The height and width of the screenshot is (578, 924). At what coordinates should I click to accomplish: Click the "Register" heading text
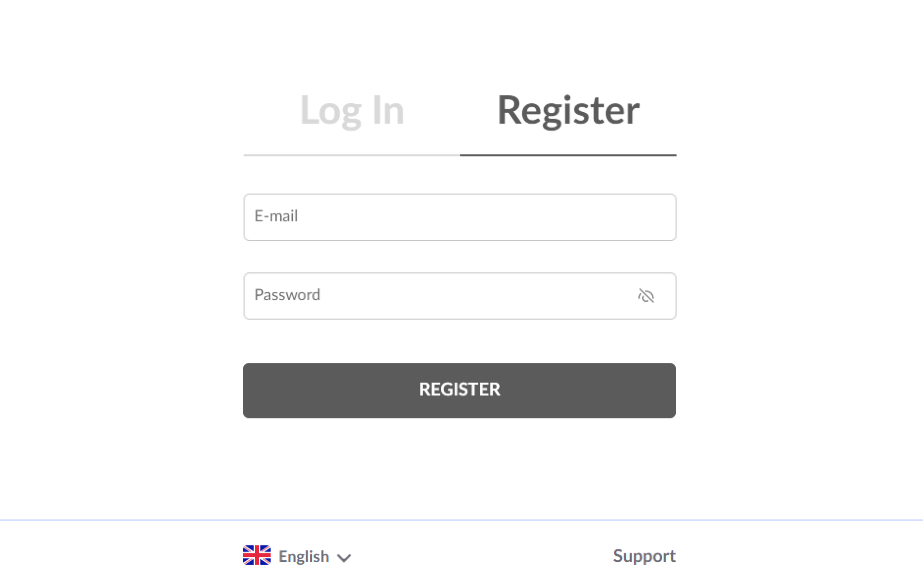pos(568,110)
